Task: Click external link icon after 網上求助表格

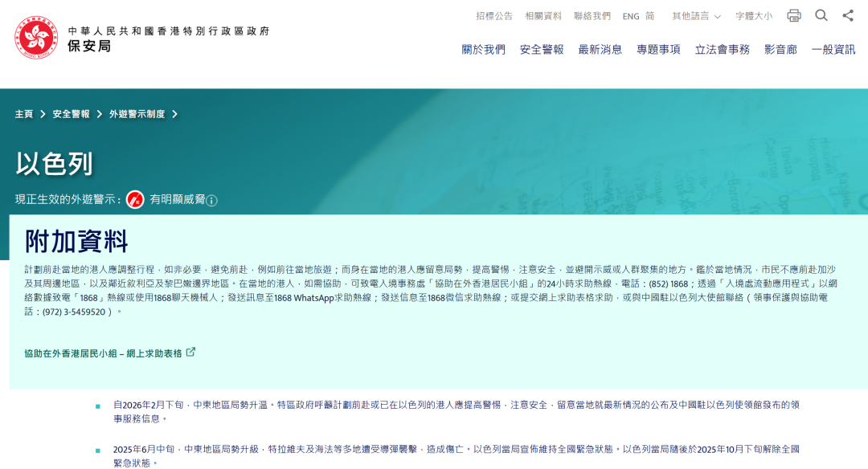Action: pyautogui.click(x=191, y=353)
